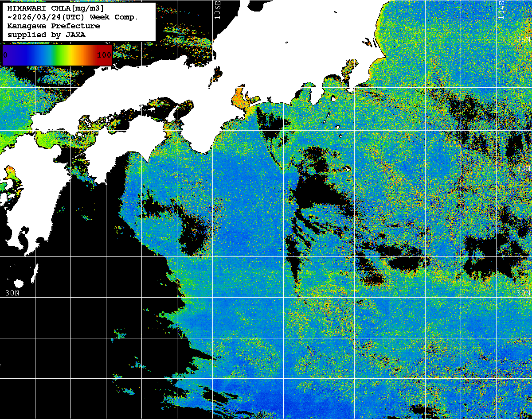Viewport: 532px width, 419px height.
Task: Click the 36N latitude label
Action: pyautogui.click(x=523, y=39)
